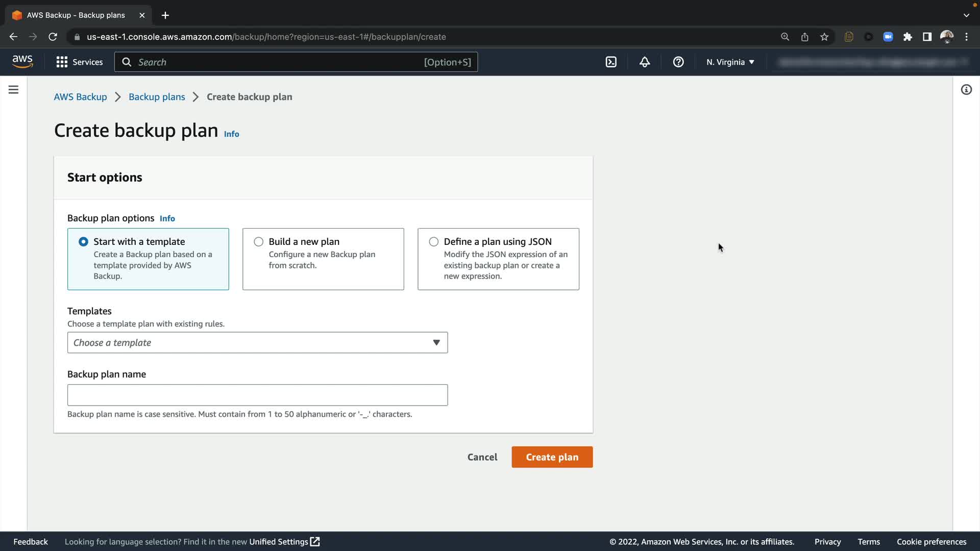The width and height of the screenshot is (980, 551).
Task: Open the notifications bell
Action: point(645,62)
